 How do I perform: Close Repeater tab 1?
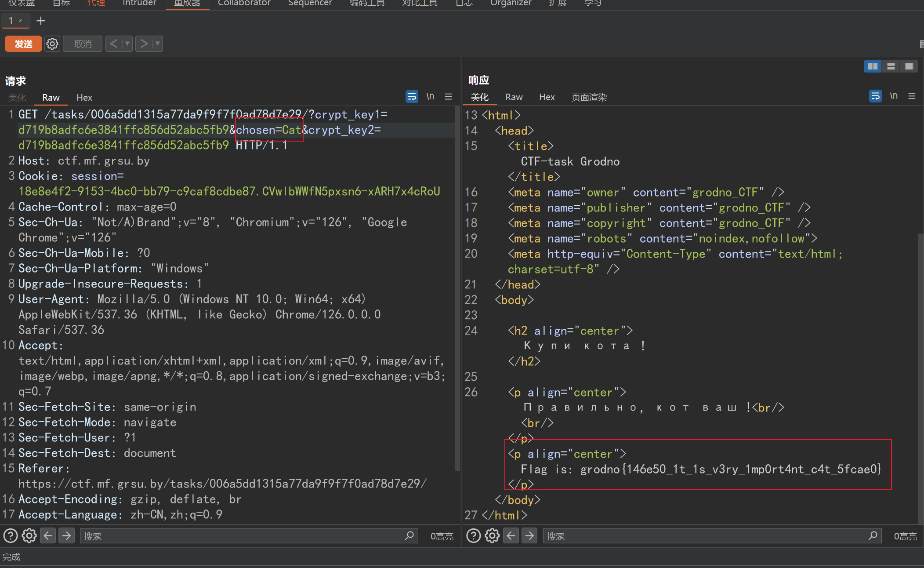[20, 21]
